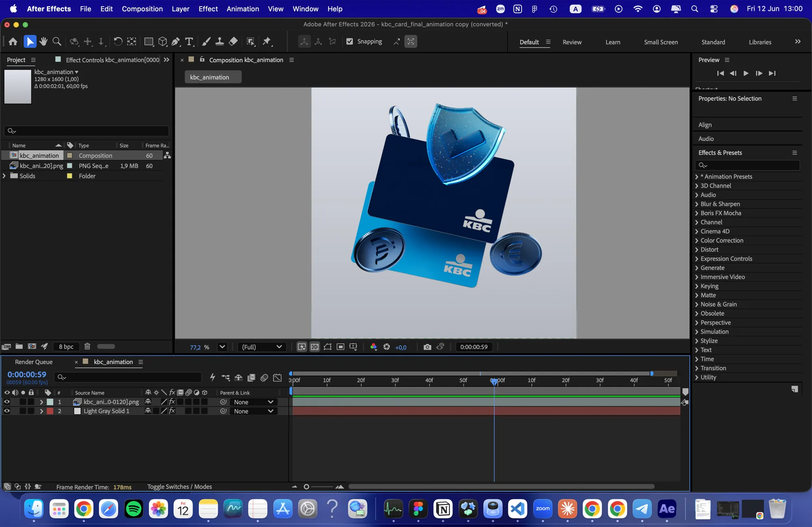Select the Hand tool
812x527 pixels.
[x=43, y=41]
